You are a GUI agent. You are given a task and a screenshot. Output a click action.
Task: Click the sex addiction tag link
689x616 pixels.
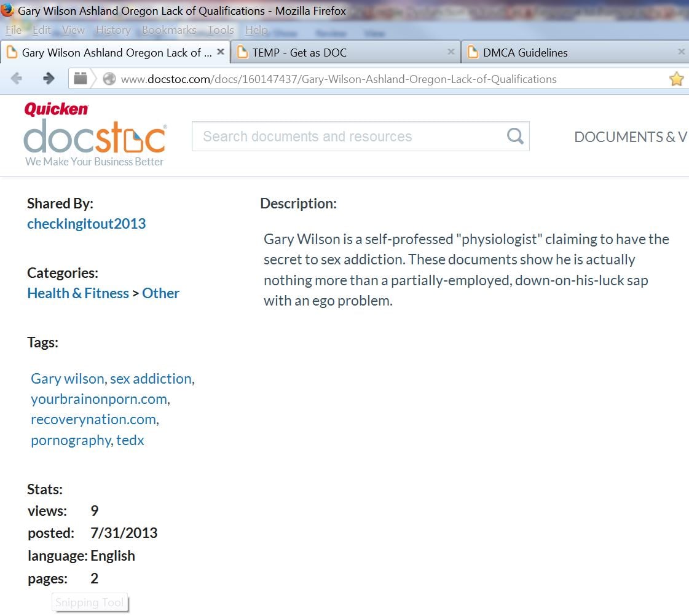(151, 379)
